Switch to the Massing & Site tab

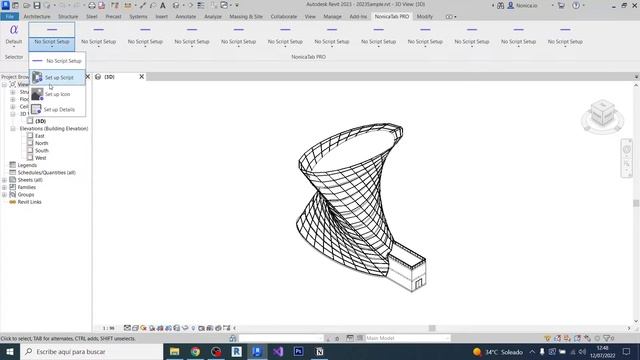click(246, 16)
